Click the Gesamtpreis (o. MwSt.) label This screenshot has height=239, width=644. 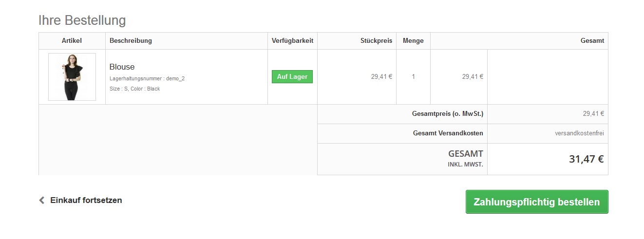(x=447, y=114)
